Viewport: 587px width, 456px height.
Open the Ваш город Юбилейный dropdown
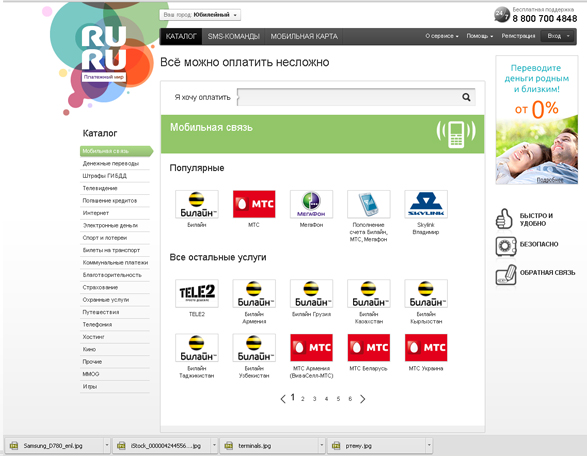[x=200, y=15]
